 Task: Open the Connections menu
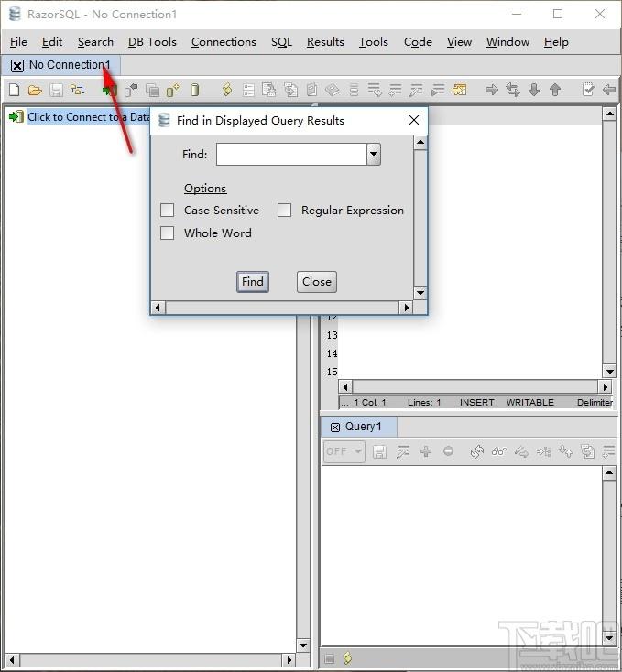pyautogui.click(x=224, y=42)
